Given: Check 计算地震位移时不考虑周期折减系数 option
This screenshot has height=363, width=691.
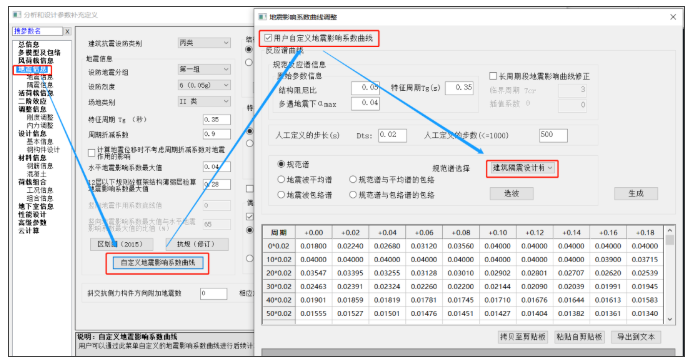Looking at the screenshot, I should [92, 153].
